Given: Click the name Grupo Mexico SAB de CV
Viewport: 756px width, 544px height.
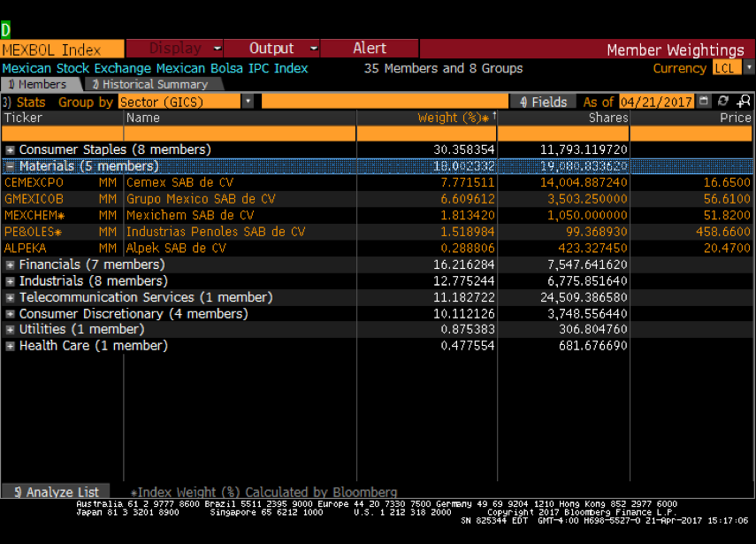Looking at the screenshot, I should point(201,199).
